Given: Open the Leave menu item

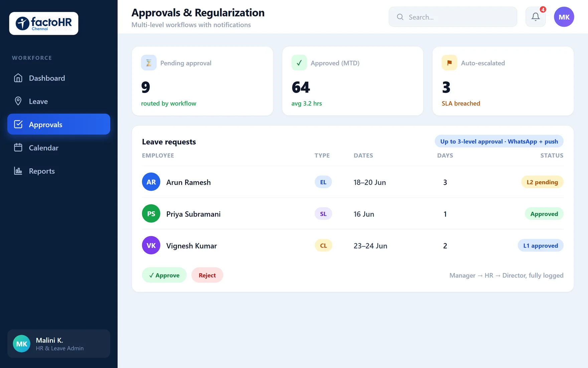Looking at the screenshot, I should point(59,101).
